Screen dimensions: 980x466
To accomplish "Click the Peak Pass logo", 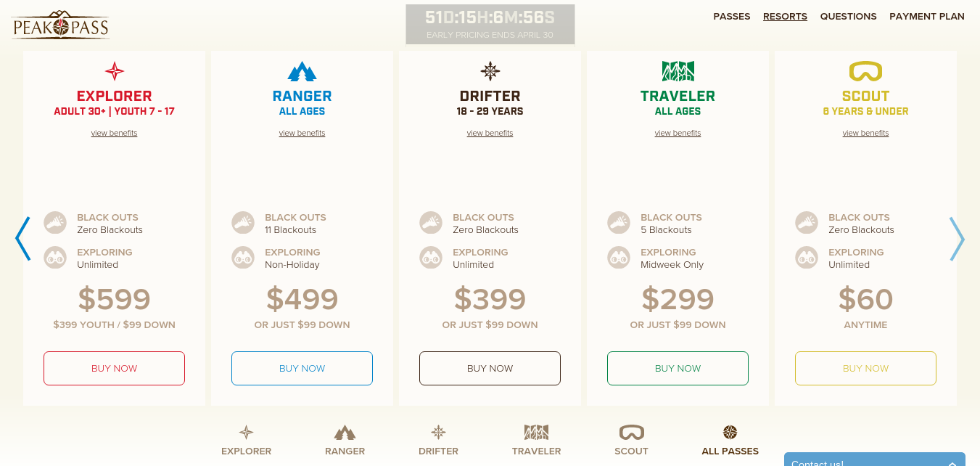I will pyautogui.click(x=61, y=25).
